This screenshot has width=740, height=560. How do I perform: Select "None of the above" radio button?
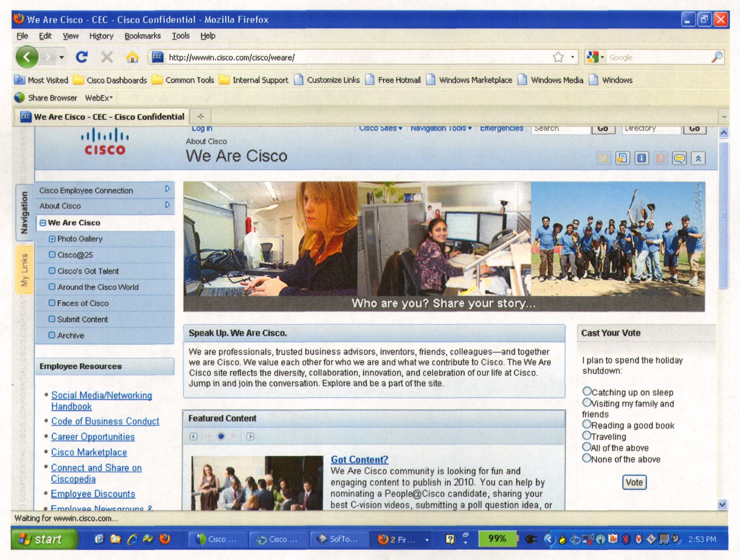pos(587,458)
